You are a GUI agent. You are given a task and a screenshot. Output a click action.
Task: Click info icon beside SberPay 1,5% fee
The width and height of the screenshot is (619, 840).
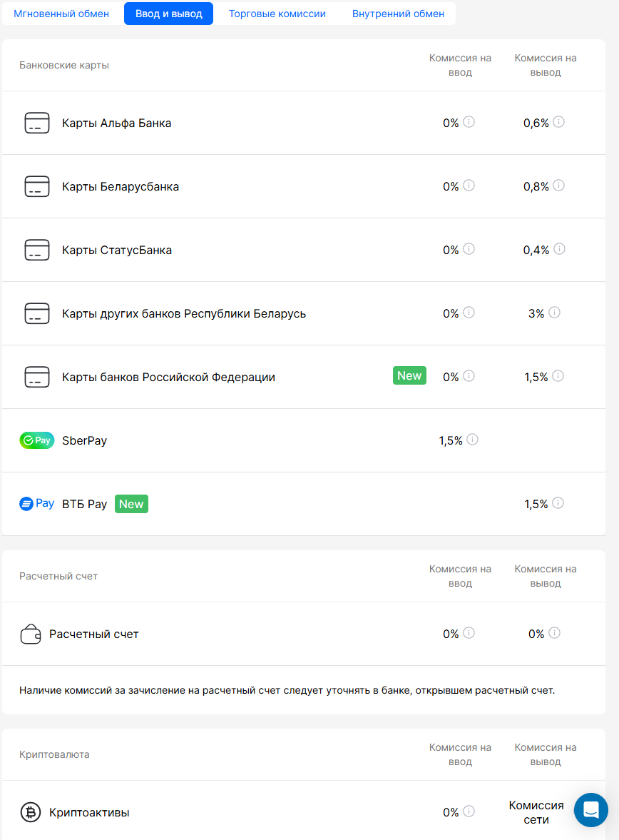pyautogui.click(x=472, y=440)
